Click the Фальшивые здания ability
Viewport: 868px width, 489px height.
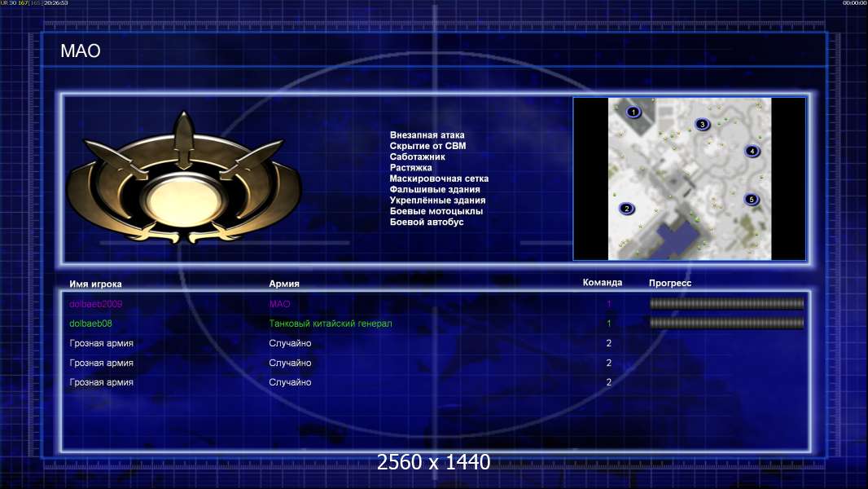click(435, 189)
